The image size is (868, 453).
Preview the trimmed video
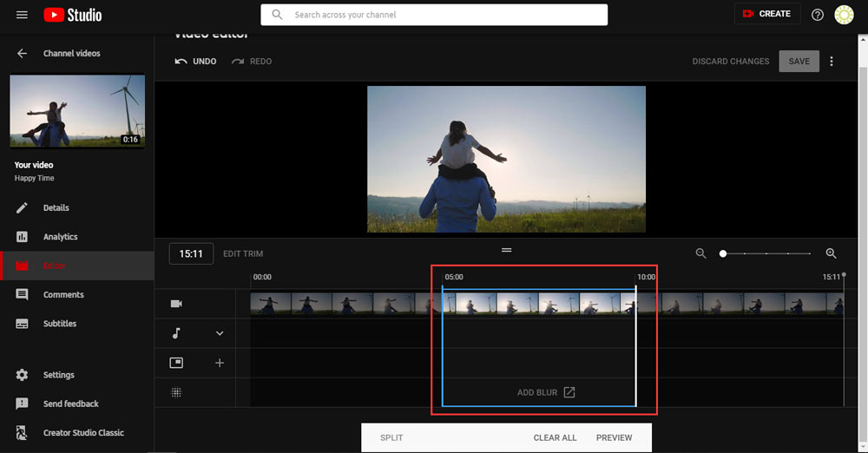614,437
